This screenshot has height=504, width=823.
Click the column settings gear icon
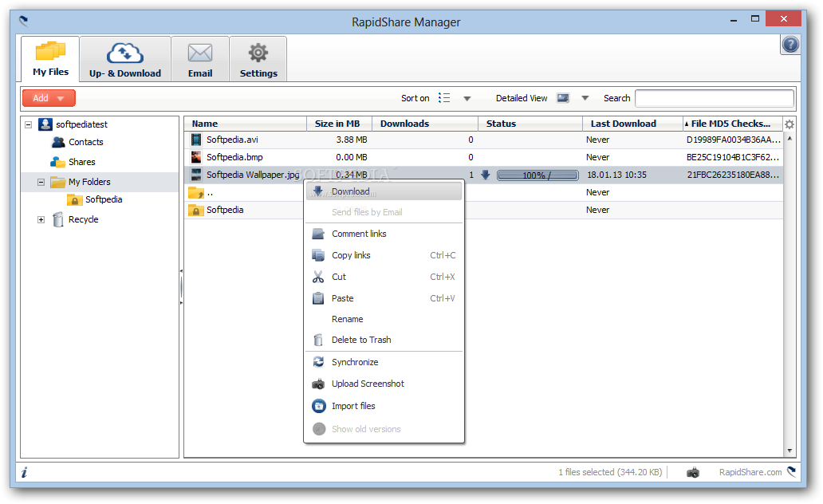pos(790,124)
